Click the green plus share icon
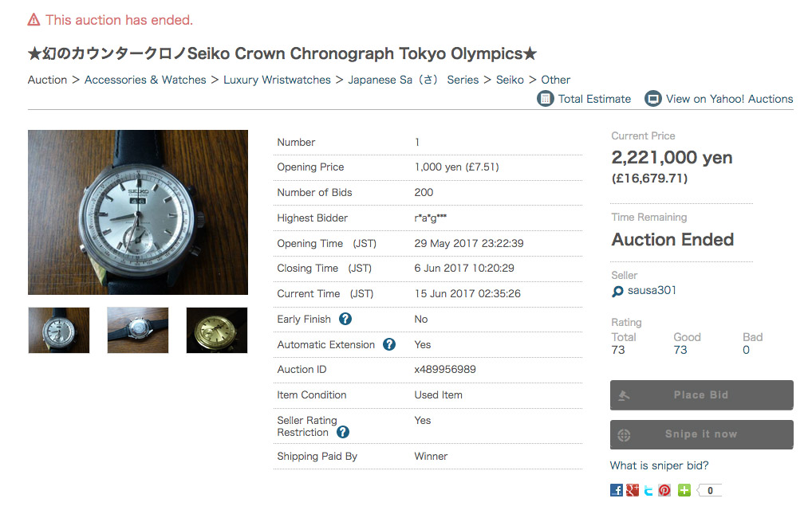812x518 pixels. (684, 490)
